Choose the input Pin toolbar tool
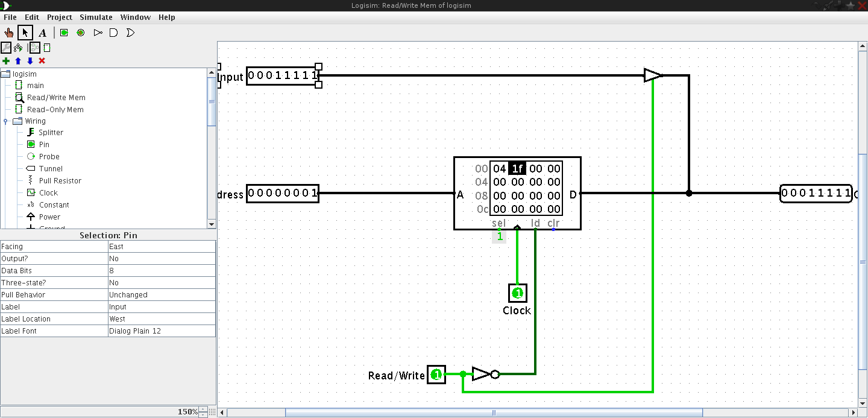 64,33
